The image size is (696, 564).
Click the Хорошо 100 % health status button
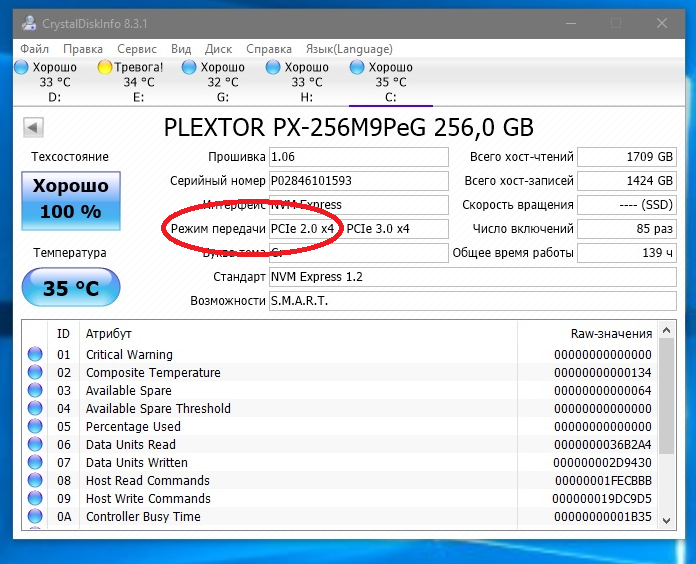click(71, 201)
